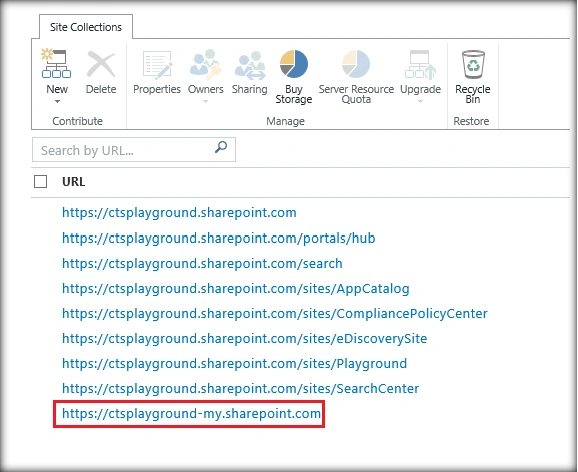
Task: Open the ctsplayground.sharepoint.com root link
Action: pyautogui.click(x=179, y=213)
